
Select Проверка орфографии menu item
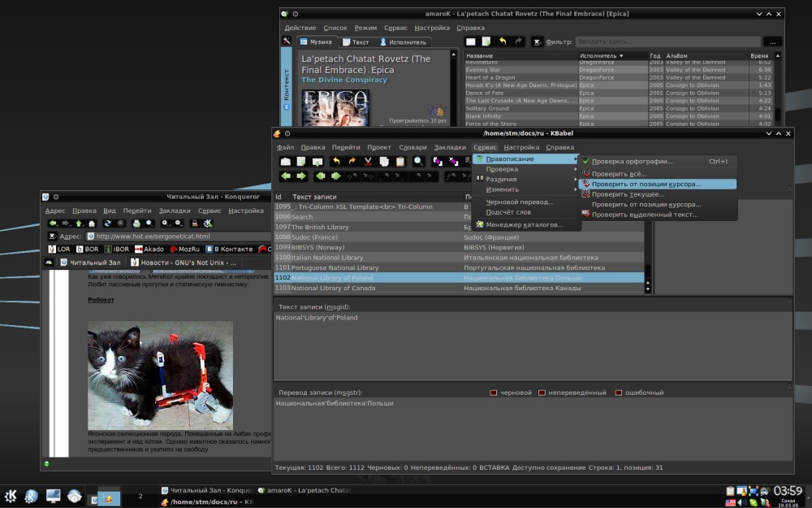[x=658, y=161]
